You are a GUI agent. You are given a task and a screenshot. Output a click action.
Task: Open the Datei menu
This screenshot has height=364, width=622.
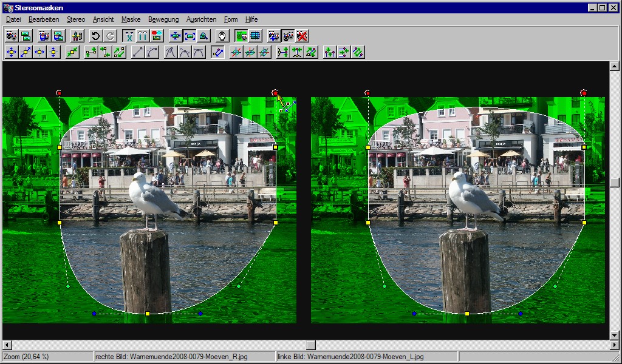[x=13, y=19]
